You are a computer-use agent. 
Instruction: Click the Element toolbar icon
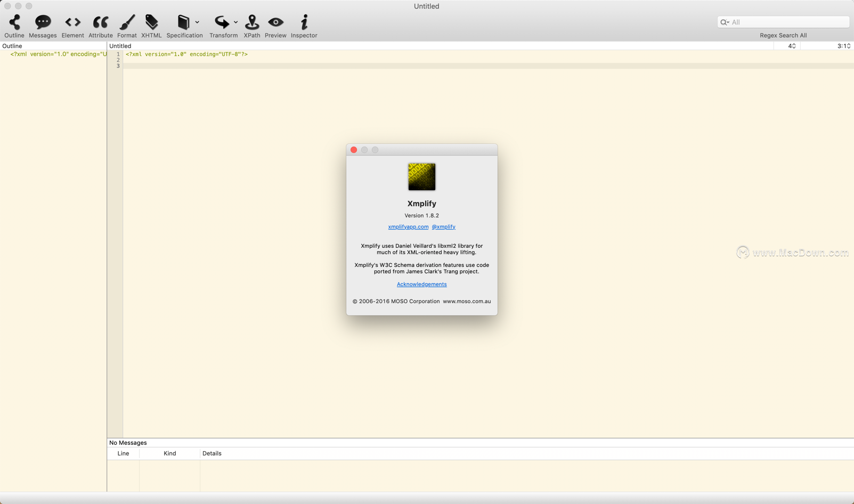(x=72, y=22)
